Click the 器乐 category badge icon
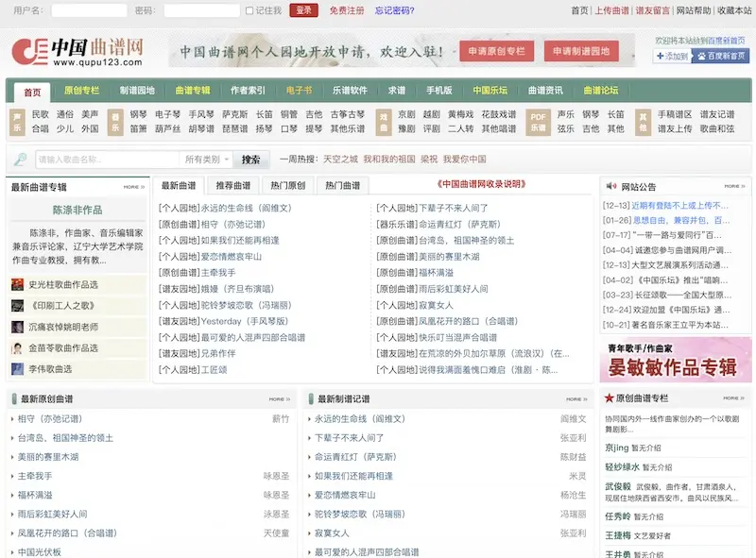 tap(115, 122)
